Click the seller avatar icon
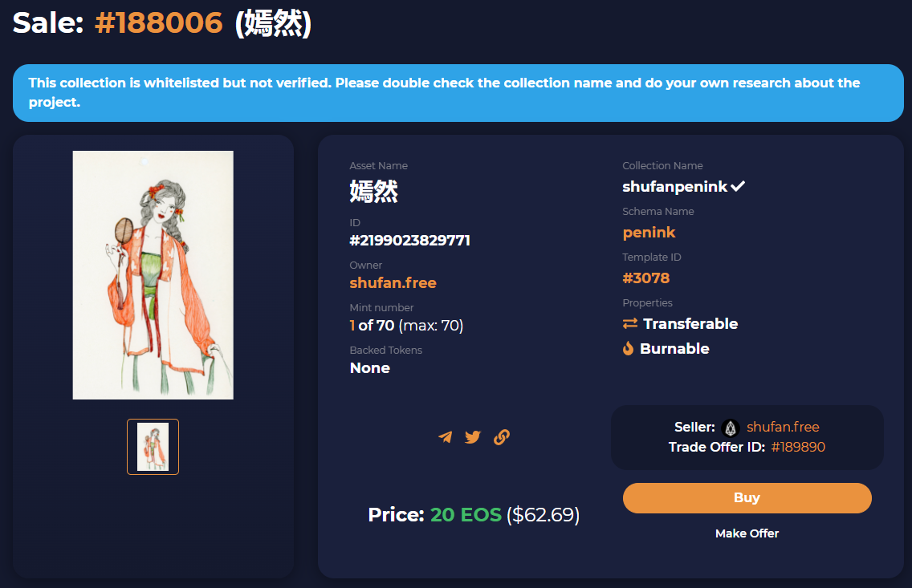Image resolution: width=912 pixels, height=588 pixels. pos(731,428)
